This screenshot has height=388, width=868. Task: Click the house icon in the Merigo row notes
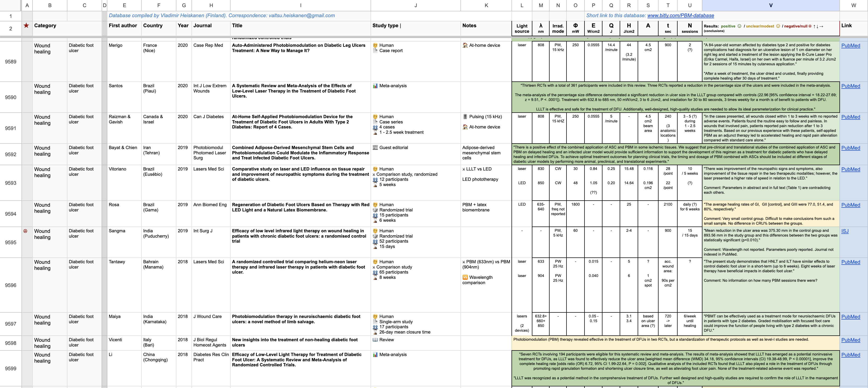pos(465,45)
